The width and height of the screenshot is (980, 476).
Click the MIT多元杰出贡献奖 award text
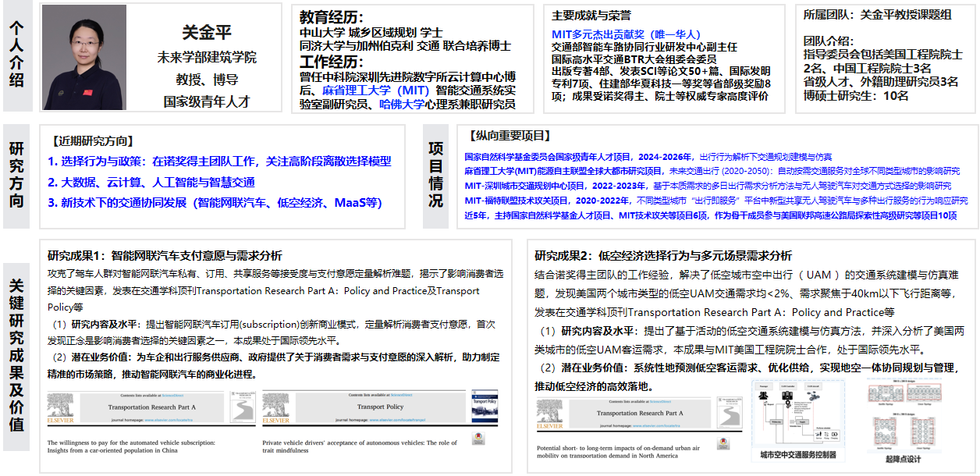(x=626, y=34)
